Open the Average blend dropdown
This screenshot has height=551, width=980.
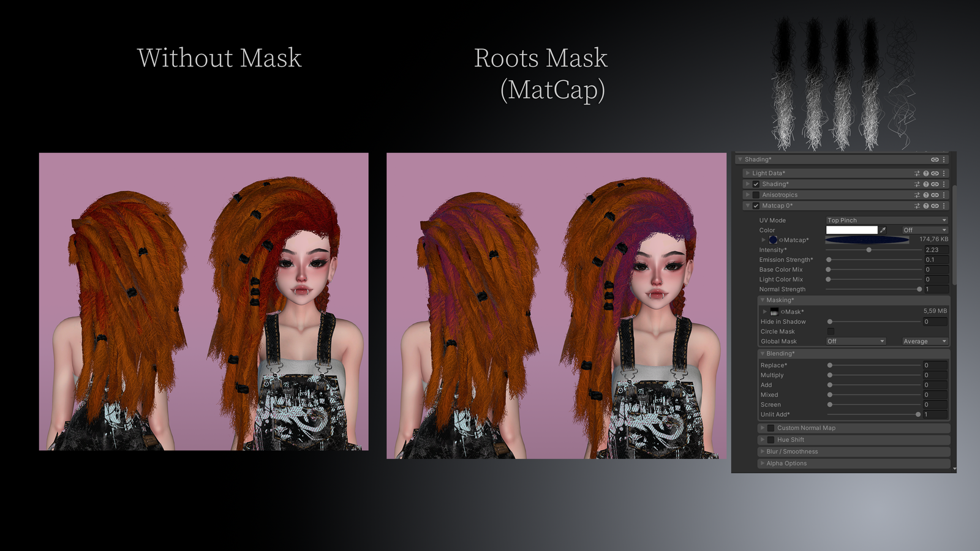(x=925, y=342)
